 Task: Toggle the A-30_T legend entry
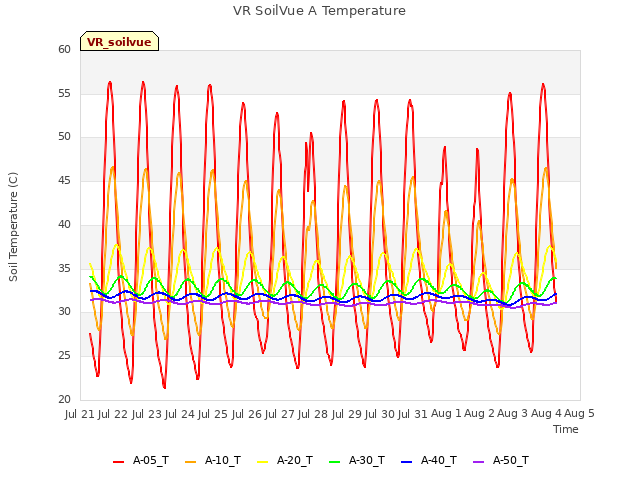point(357,461)
